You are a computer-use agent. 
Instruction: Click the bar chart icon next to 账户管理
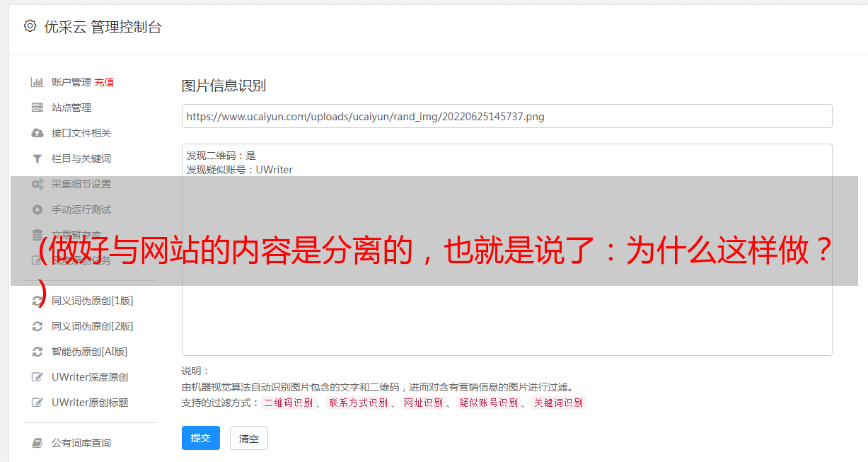click(37, 82)
